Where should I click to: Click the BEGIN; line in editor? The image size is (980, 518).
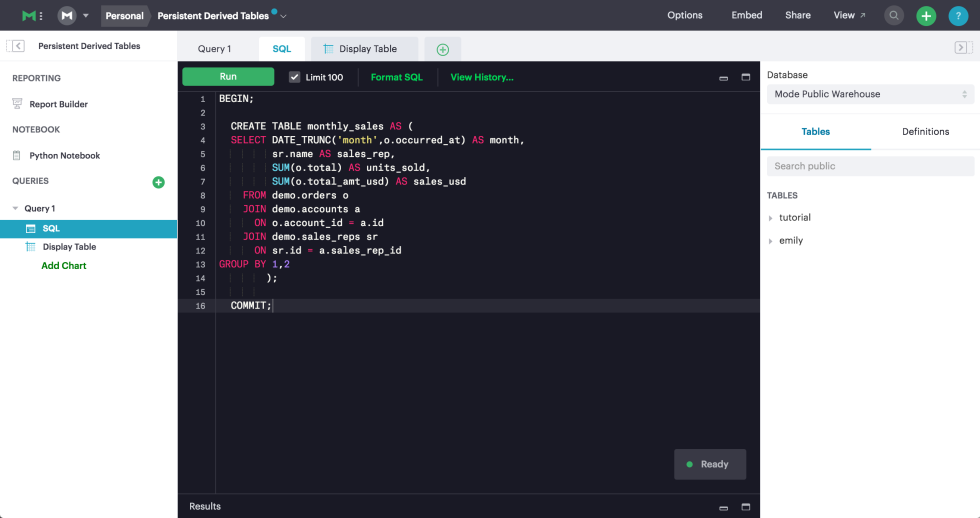pyautogui.click(x=236, y=99)
